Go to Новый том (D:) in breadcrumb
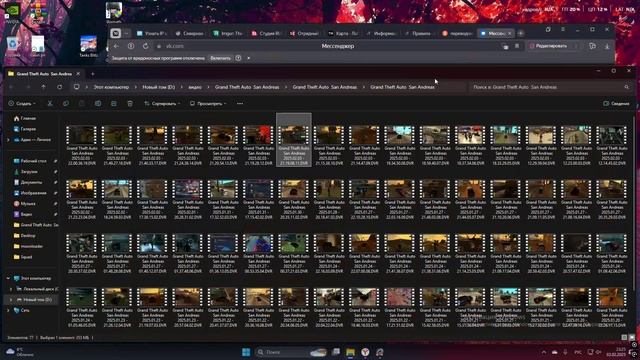Image resolution: width=640 pixels, height=360 pixels. [x=158, y=87]
